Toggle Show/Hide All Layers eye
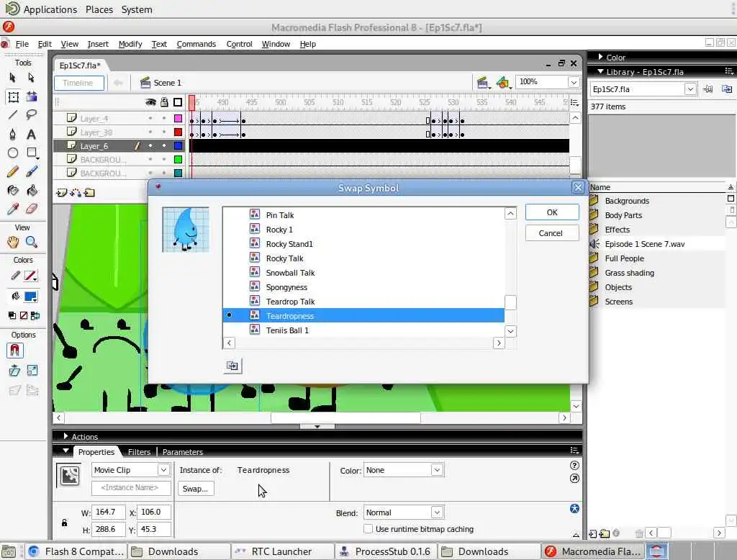 tap(150, 102)
